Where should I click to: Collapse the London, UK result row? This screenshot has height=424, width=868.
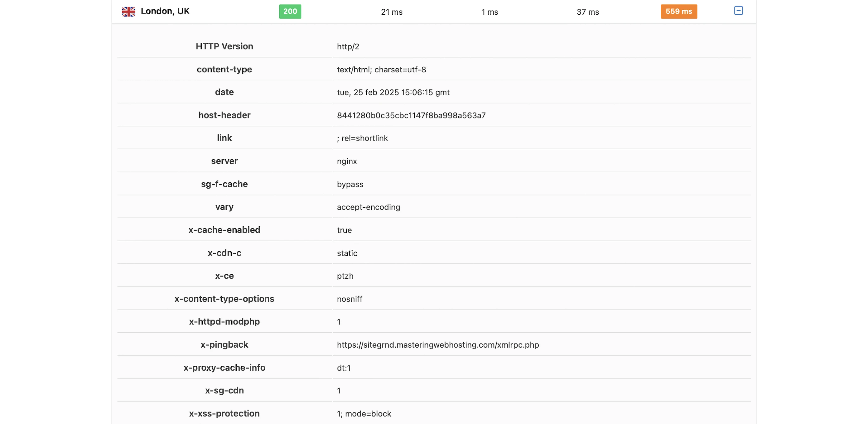(x=738, y=11)
